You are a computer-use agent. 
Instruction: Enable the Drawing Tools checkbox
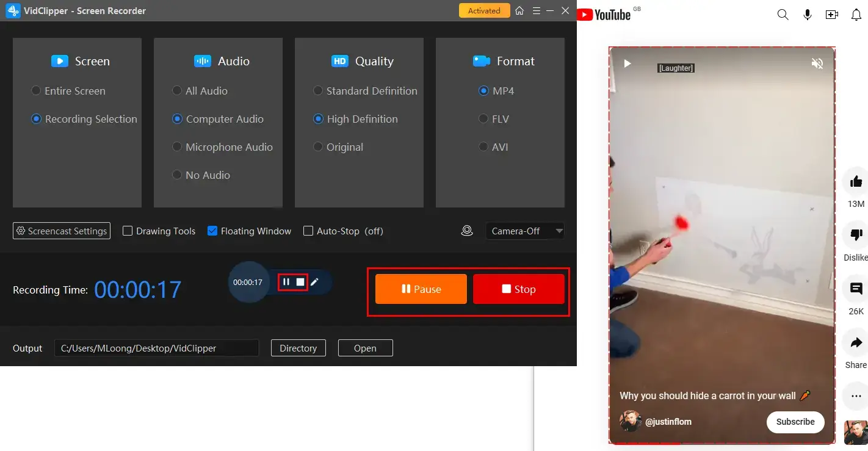click(128, 231)
